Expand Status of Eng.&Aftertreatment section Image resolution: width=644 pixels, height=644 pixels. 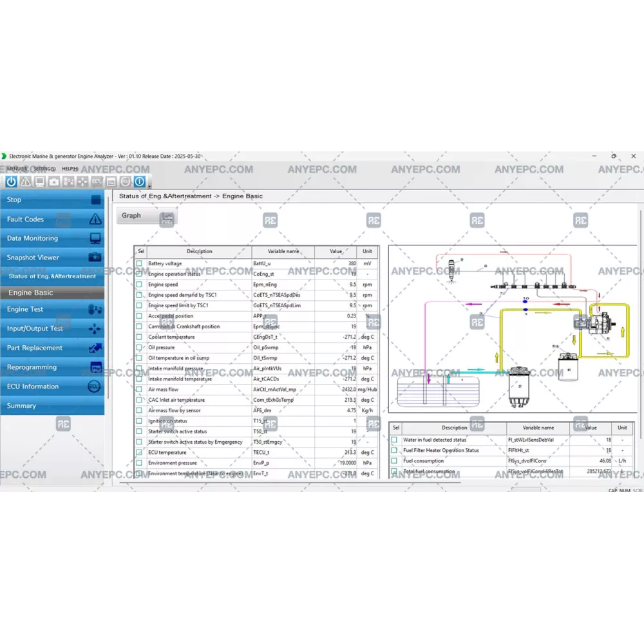[x=52, y=276]
